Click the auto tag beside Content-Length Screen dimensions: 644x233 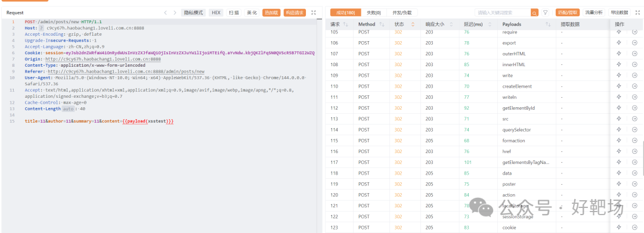(x=68, y=108)
